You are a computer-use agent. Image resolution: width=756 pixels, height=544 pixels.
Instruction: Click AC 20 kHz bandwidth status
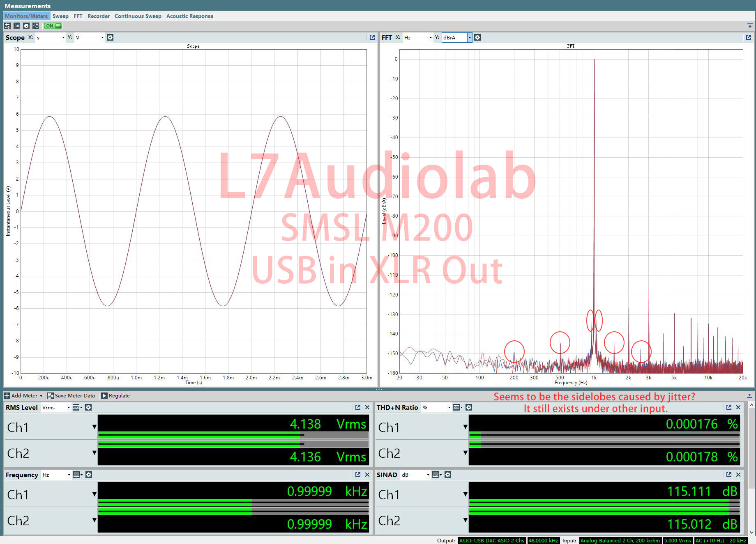[721, 540]
